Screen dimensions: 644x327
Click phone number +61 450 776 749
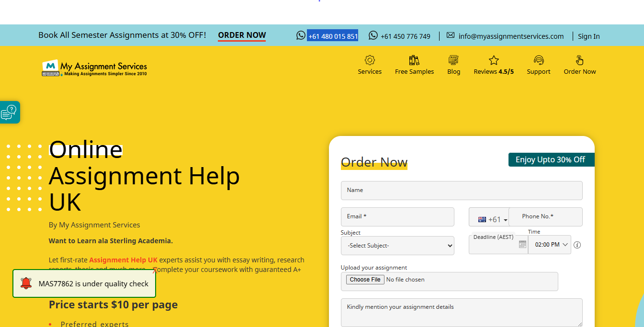point(405,36)
